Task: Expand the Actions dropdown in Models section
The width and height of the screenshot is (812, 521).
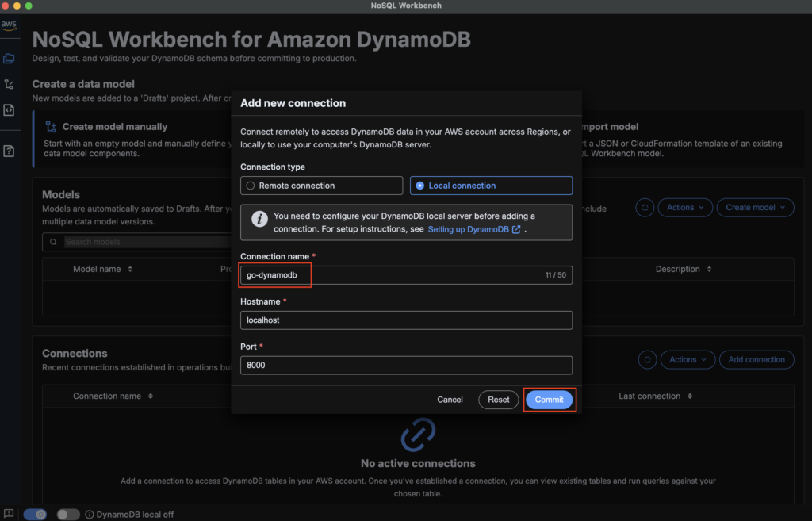Action: [x=684, y=208]
